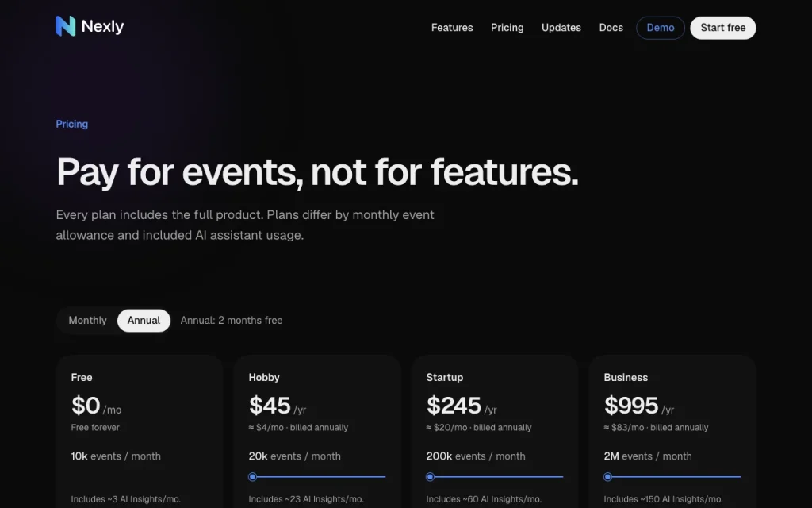Click the 'Every plan includes the full product' paragraph
The height and width of the screenshot is (508, 812).
[245, 225]
